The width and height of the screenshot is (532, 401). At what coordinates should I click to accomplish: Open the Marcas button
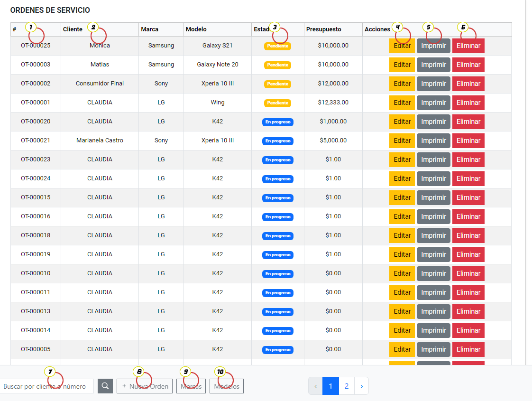(x=191, y=386)
